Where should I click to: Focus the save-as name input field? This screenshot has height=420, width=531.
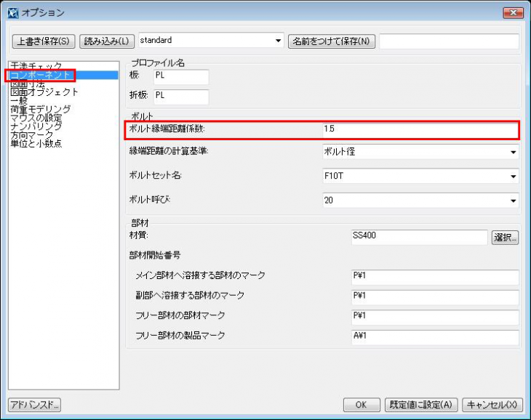click(x=449, y=41)
